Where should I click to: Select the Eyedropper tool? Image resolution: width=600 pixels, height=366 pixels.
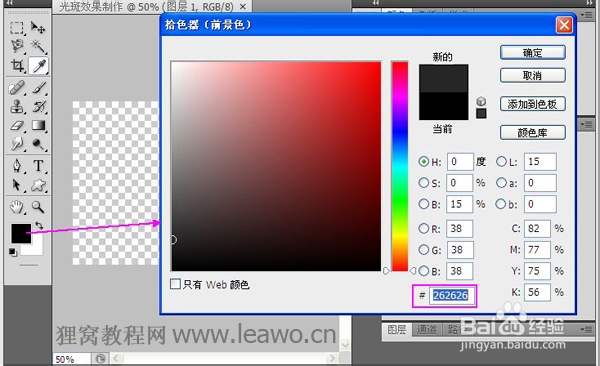point(39,65)
